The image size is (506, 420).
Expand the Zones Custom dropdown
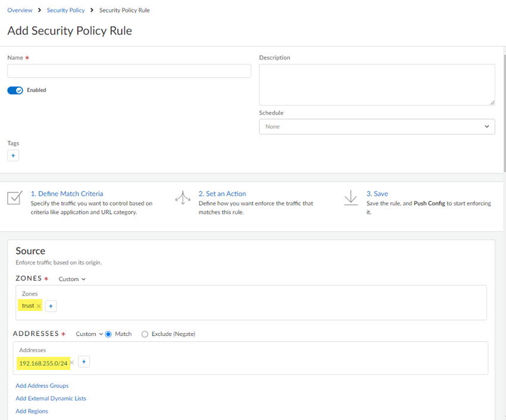click(x=72, y=279)
